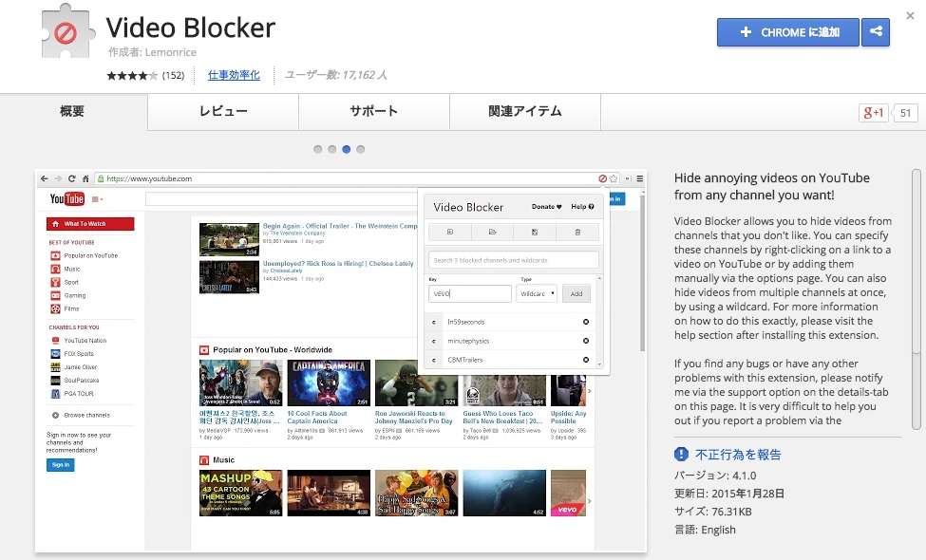Viewport: 926px width, 560px height.
Task: Open the Films sidebar item
Action: [65, 308]
